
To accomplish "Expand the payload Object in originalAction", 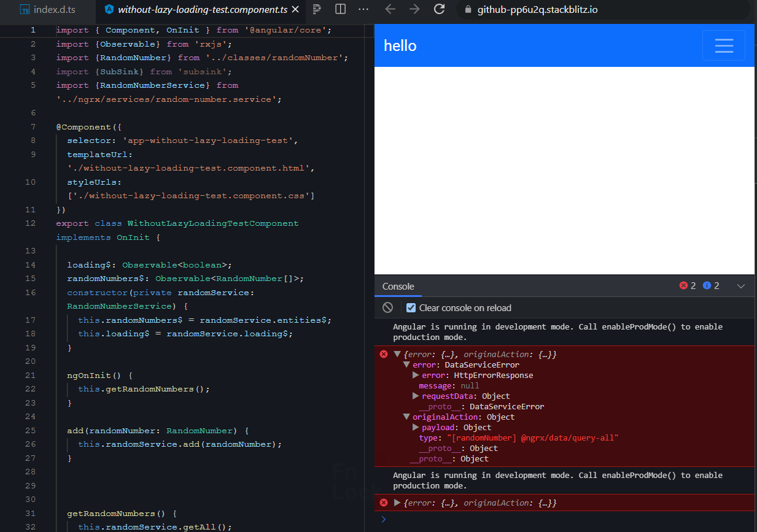I will pos(416,427).
